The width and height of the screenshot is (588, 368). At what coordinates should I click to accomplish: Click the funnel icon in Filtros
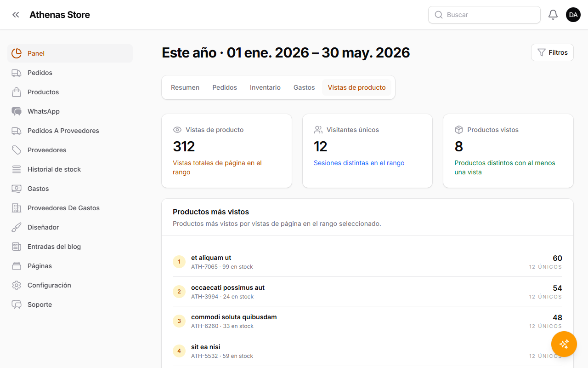tap(542, 52)
